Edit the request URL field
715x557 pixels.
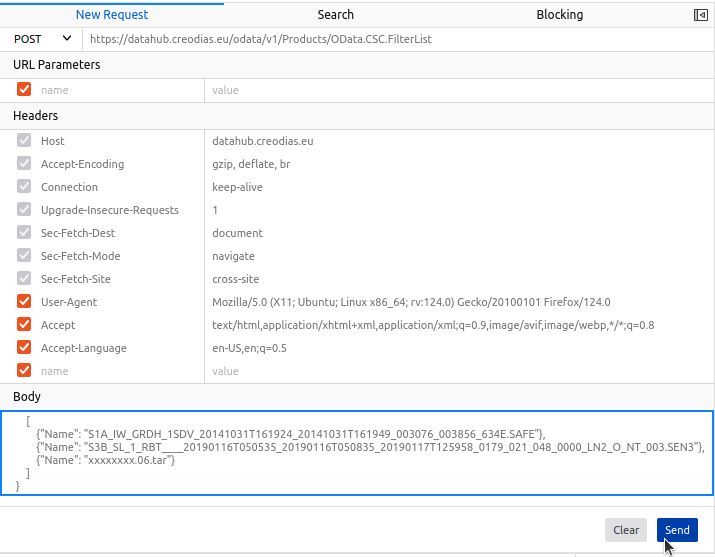pyautogui.click(x=397, y=39)
